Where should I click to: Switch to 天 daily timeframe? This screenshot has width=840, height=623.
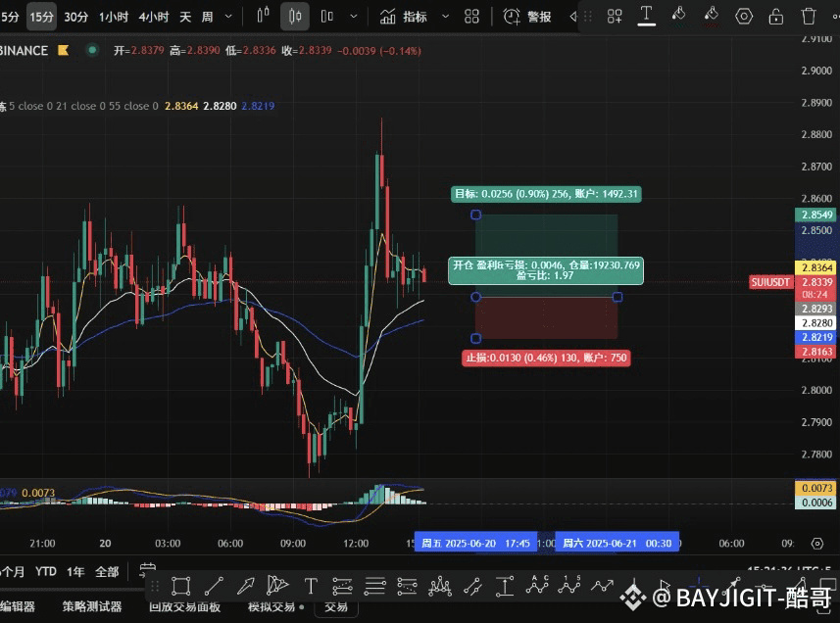185,17
